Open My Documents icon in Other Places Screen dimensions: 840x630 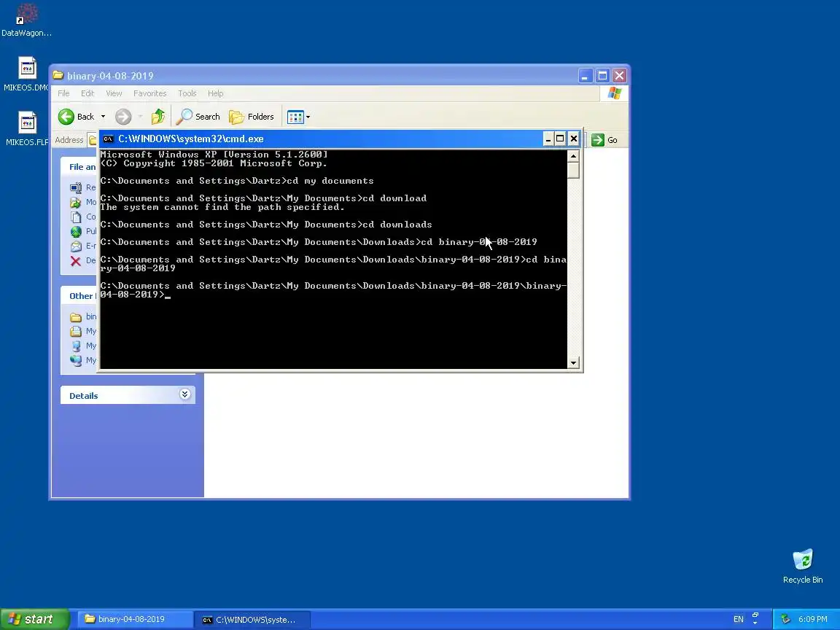(x=76, y=331)
